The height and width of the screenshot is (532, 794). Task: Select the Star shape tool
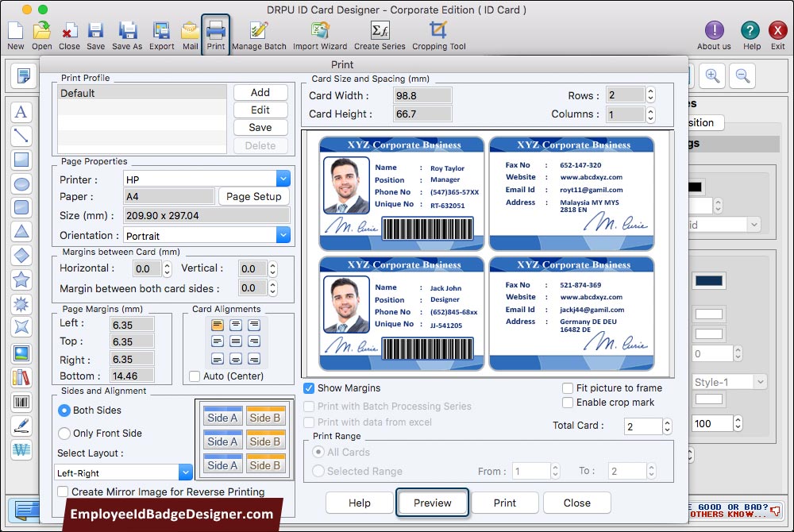click(21, 279)
